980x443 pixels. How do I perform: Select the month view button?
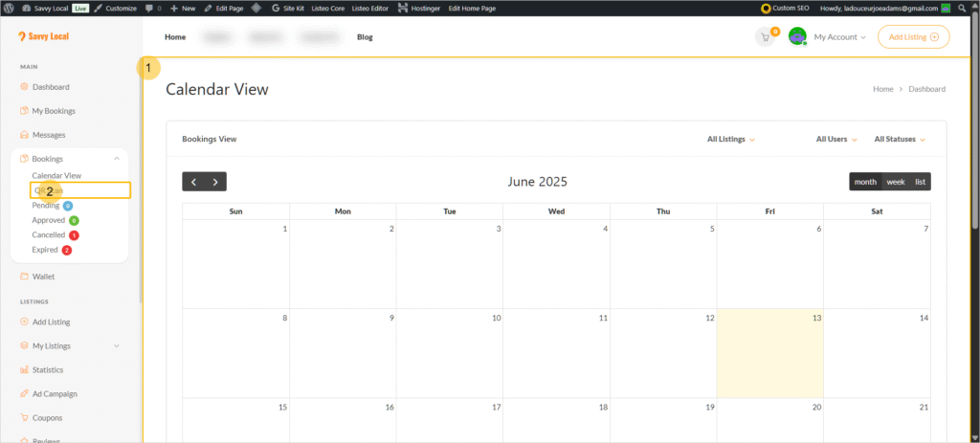click(x=865, y=182)
